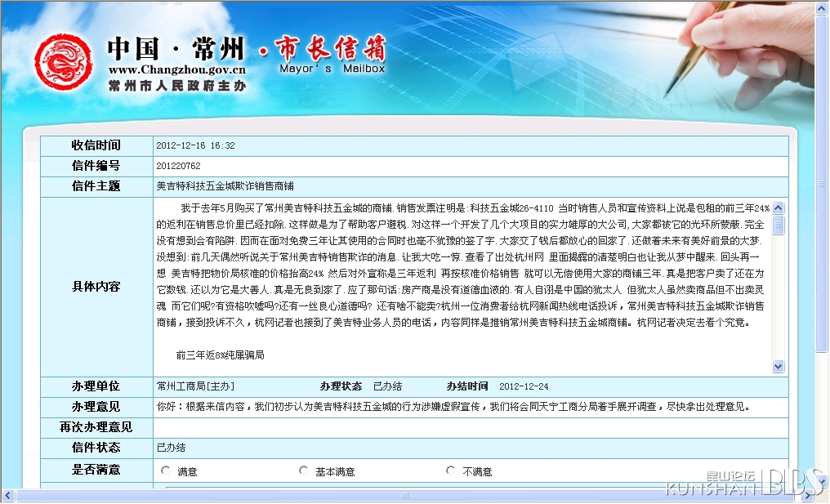
Task: Select the 不满意 radio button
Action: (450, 471)
